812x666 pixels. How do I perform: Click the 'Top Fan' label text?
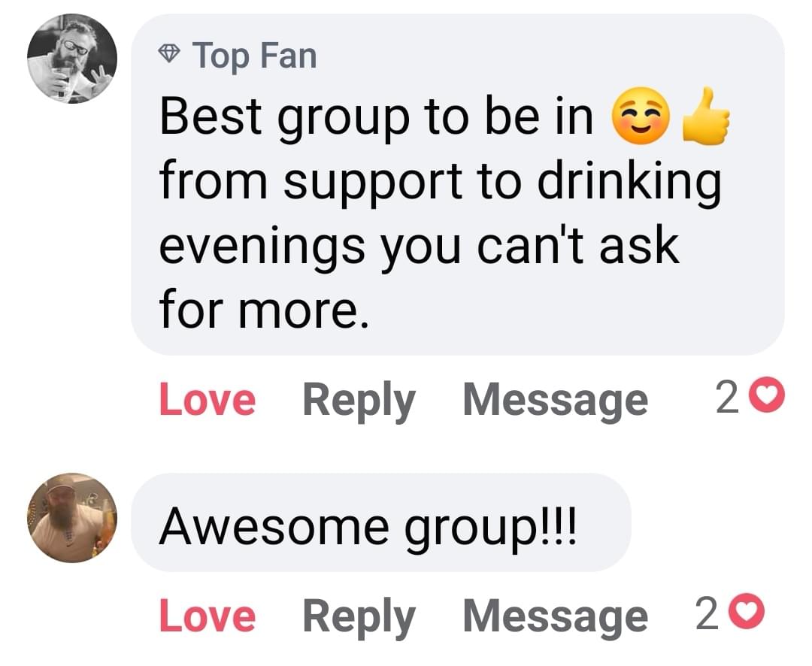click(x=254, y=56)
